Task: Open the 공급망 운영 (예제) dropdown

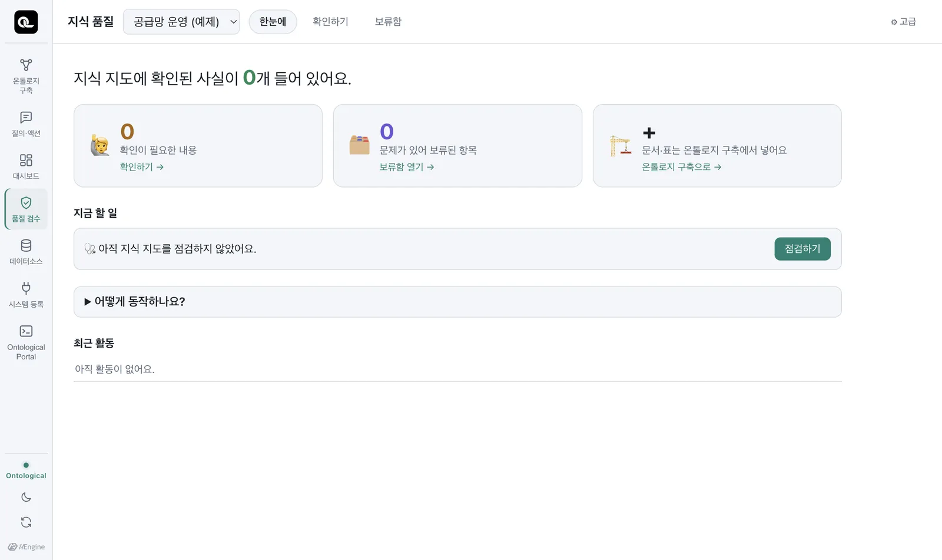Action: 181,22
